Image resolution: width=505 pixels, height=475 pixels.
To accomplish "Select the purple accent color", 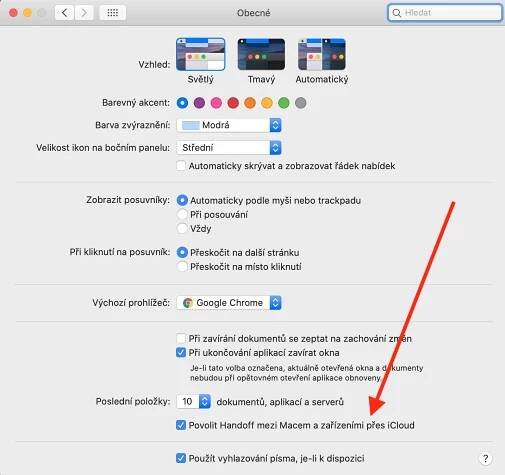I will (199, 103).
